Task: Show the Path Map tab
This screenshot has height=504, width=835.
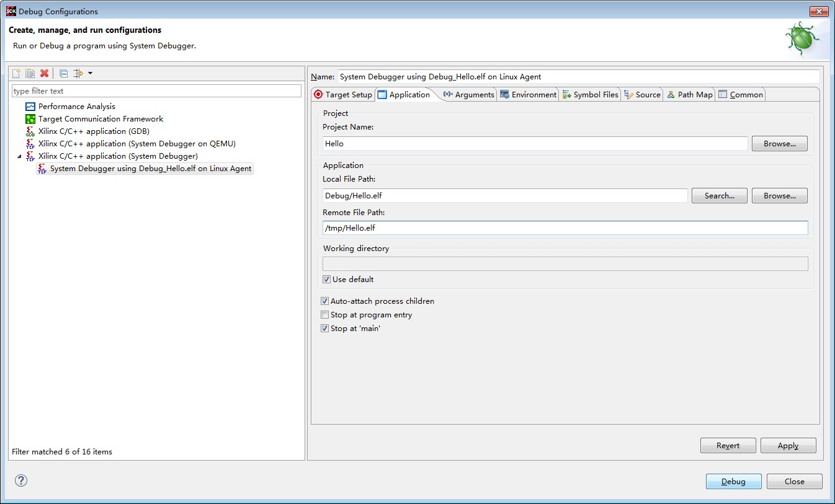Action: pyautogui.click(x=690, y=95)
